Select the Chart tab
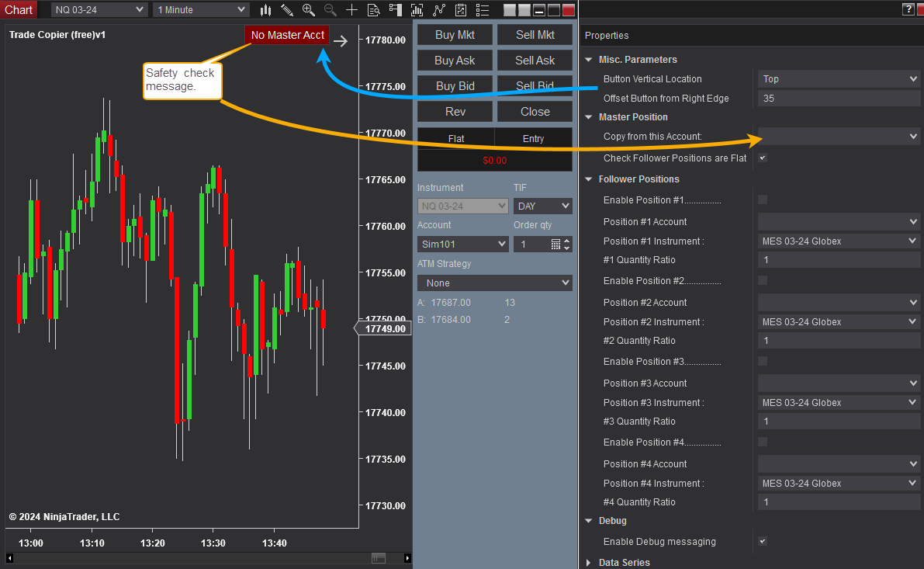 (x=19, y=10)
